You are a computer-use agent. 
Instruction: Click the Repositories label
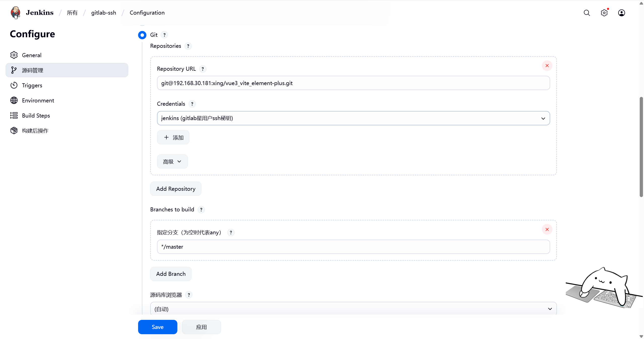[166, 46]
